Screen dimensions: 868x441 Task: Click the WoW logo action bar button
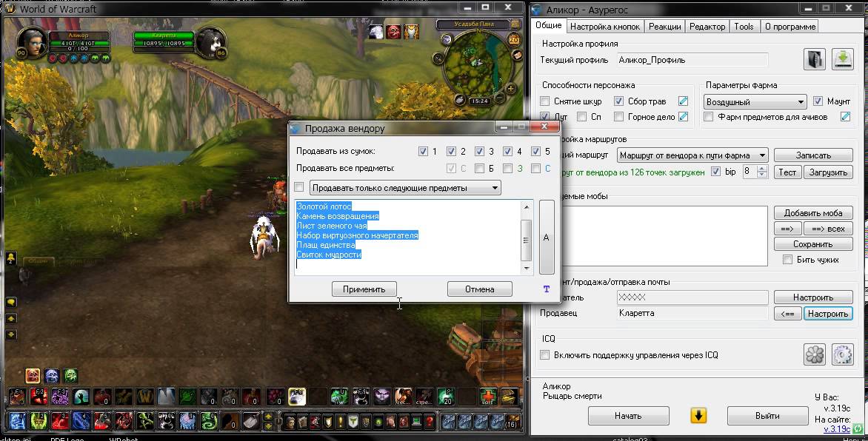145,396
